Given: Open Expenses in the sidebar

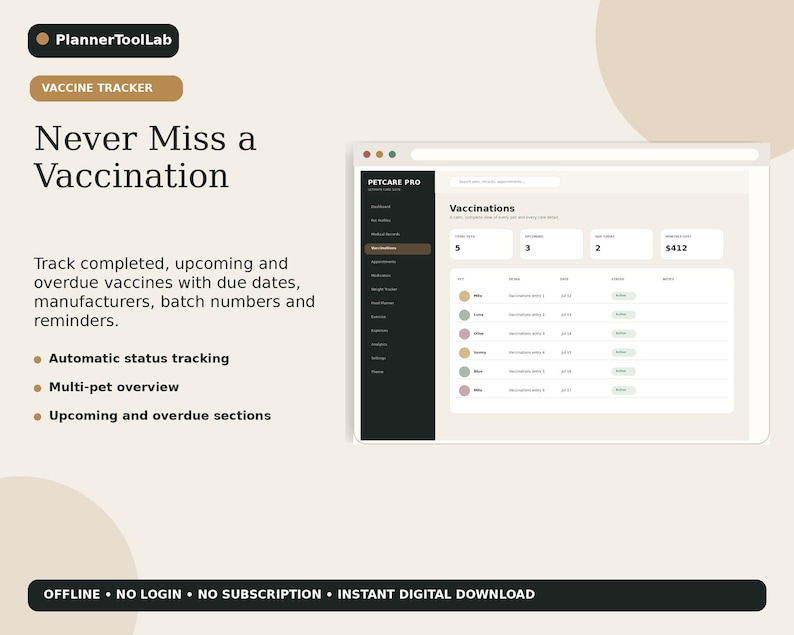Looking at the screenshot, I should 379,330.
